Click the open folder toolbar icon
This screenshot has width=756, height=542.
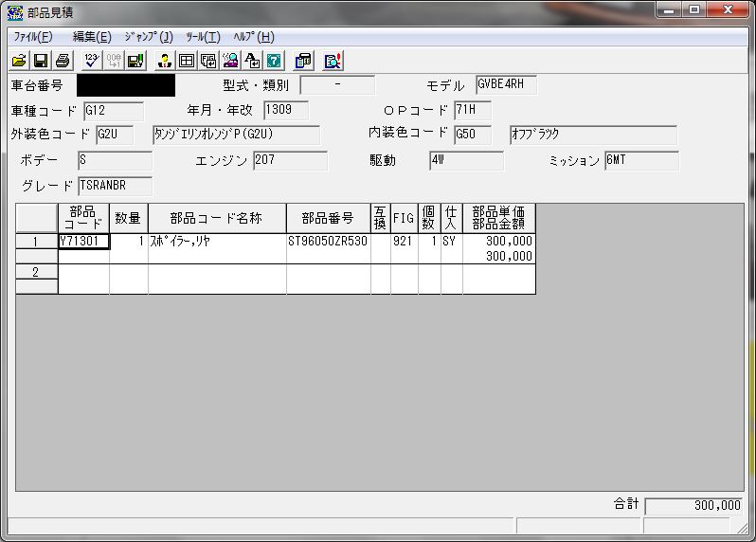[x=19, y=61]
